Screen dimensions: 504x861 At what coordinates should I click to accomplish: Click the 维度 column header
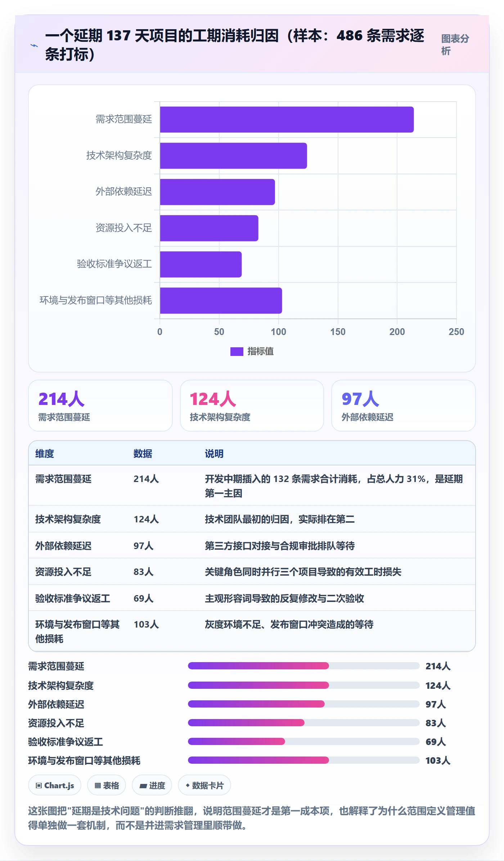point(45,454)
